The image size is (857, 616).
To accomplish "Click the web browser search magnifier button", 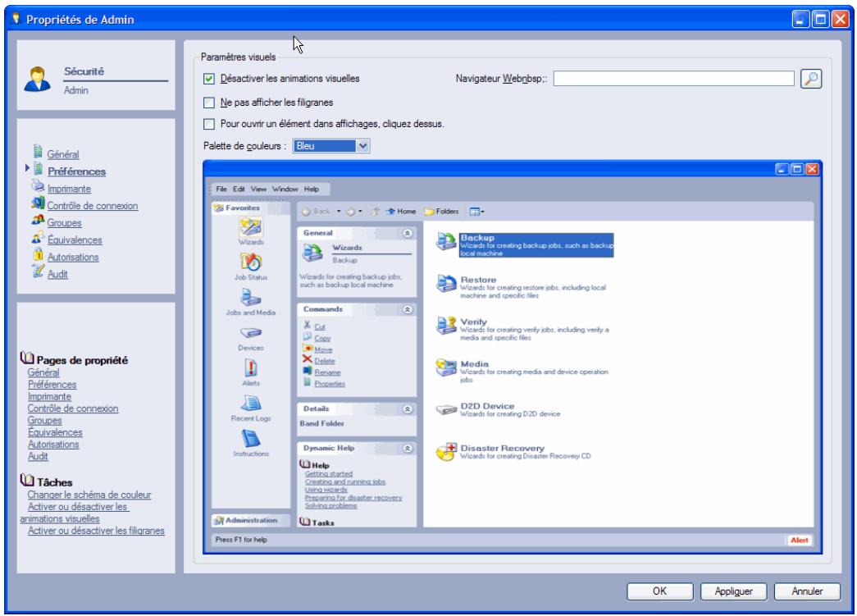I will click(x=811, y=79).
